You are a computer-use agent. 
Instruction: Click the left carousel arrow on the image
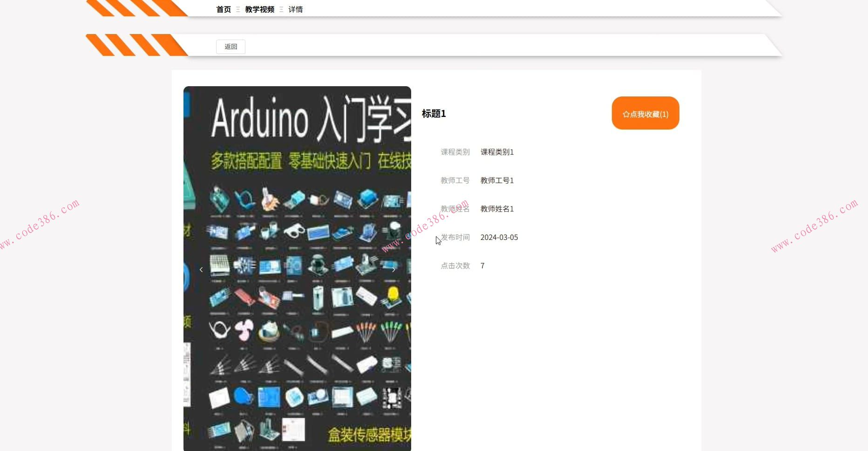201,269
